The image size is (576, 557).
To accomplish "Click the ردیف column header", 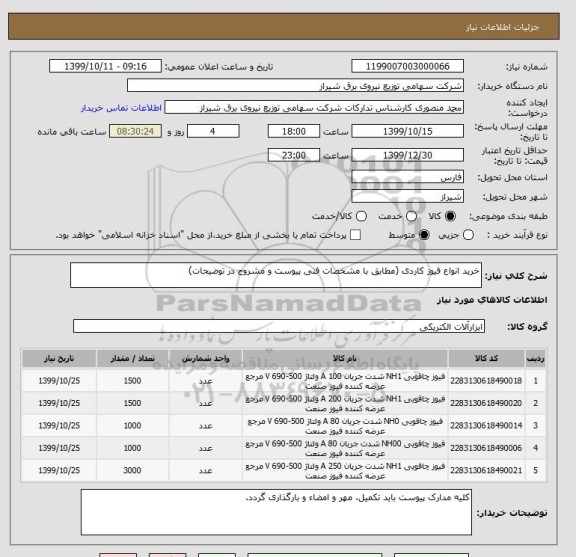I will tap(536, 359).
